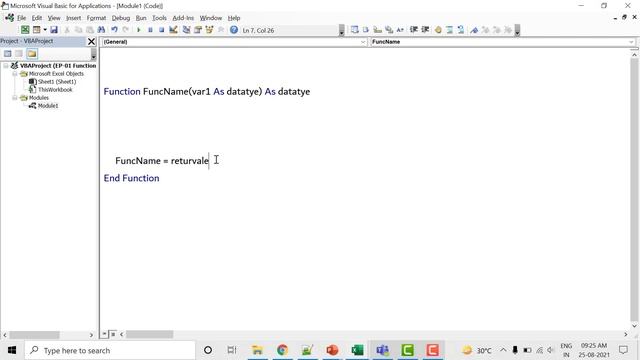640x360 pixels.
Task: Open the Edit menu
Action: coord(37,18)
